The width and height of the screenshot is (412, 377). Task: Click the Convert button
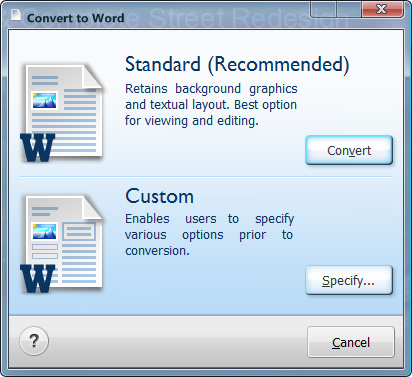[x=349, y=150]
